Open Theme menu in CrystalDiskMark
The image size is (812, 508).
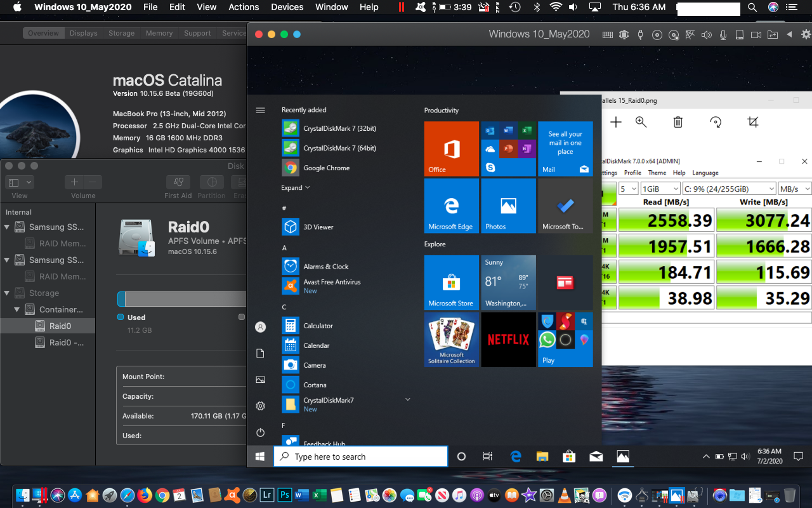click(x=657, y=173)
